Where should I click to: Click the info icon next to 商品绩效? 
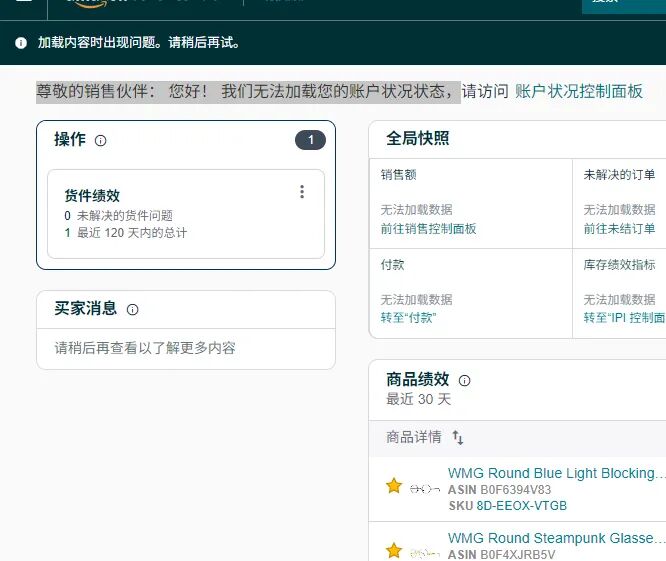click(x=464, y=381)
